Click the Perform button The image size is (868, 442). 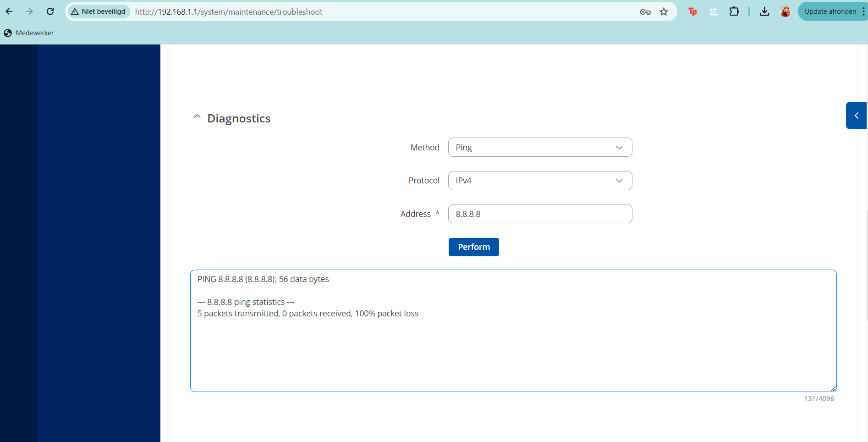tap(473, 247)
